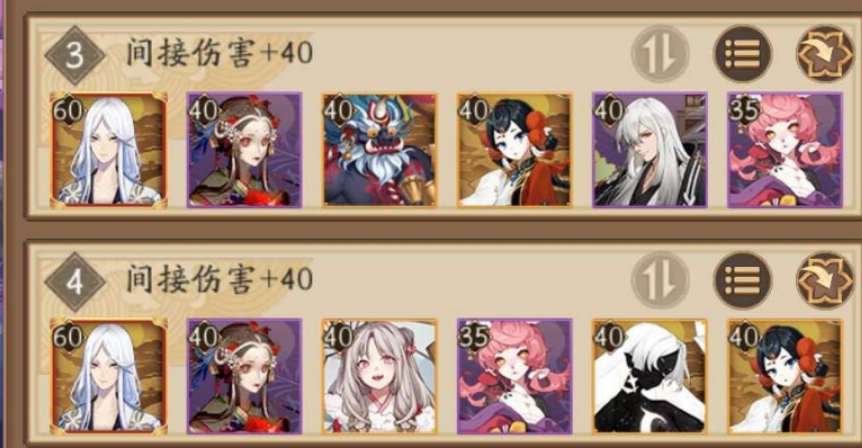Click the flower arrow import icon in team 4
Screen dimensions: 862x448
tap(825, 280)
